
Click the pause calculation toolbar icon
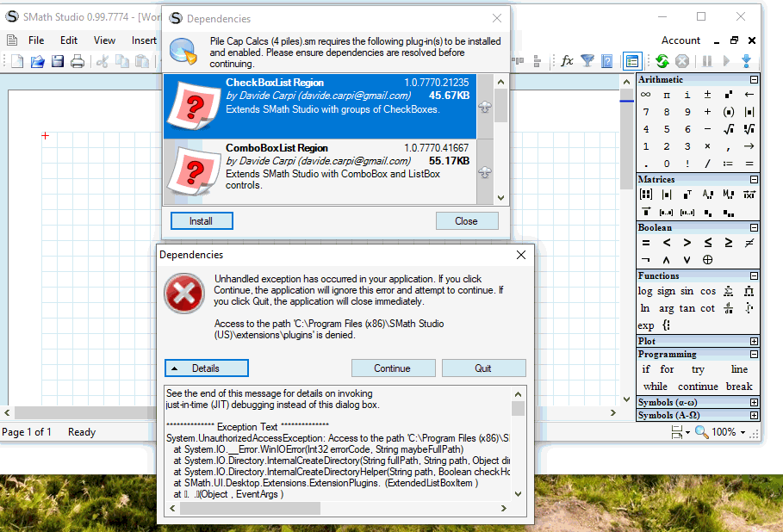[x=705, y=60]
